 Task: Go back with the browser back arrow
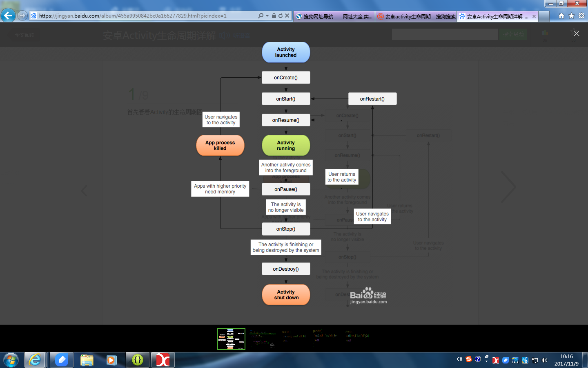click(8, 16)
